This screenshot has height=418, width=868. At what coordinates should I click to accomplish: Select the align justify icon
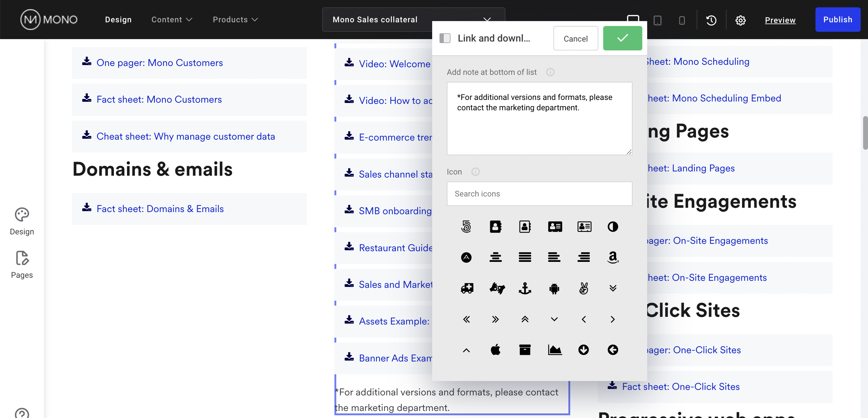click(x=525, y=258)
